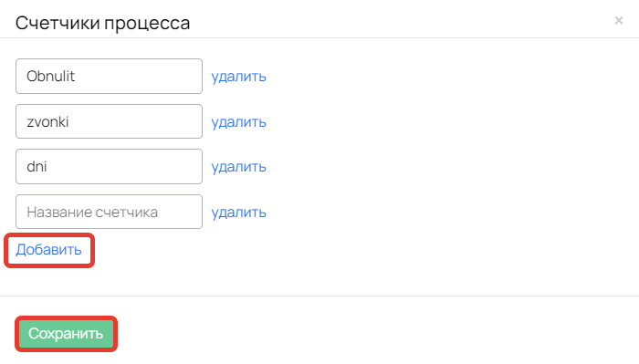The width and height of the screenshot is (639, 364).
Task: Click the Obnulit counter name field
Action: [109, 76]
